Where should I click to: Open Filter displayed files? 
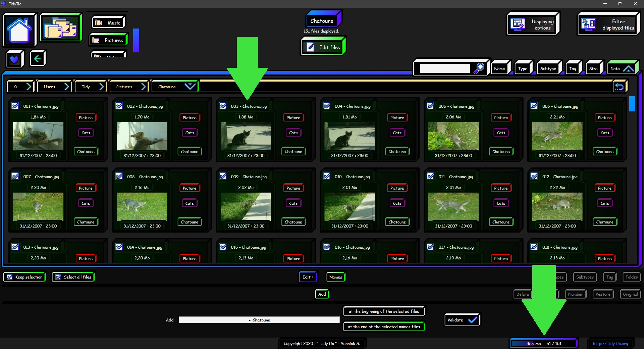[x=608, y=24]
